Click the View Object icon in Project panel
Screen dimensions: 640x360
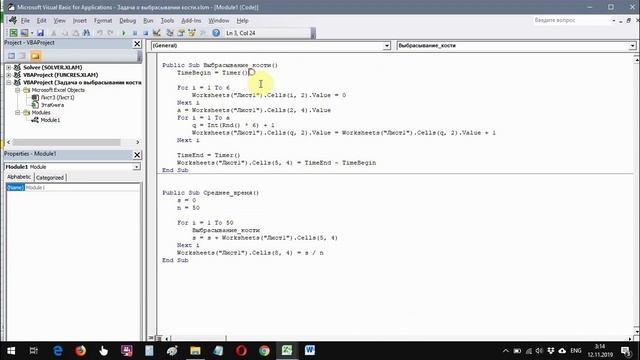[x=22, y=56]
